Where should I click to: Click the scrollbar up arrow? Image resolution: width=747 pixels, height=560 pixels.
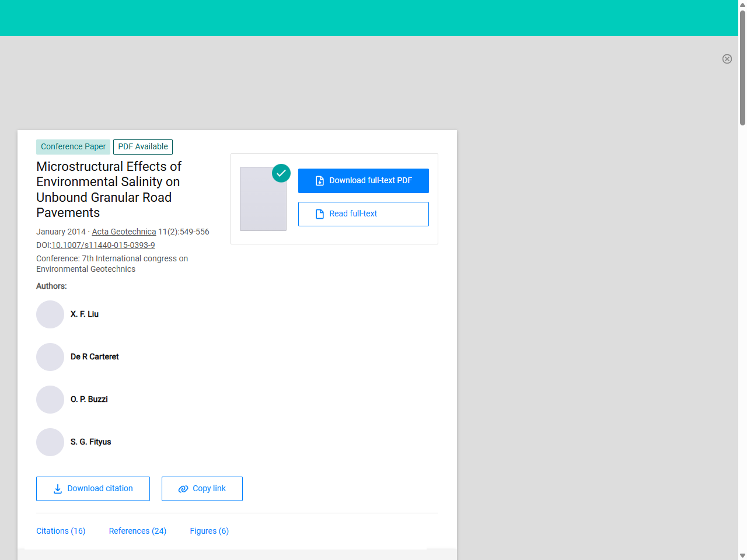pos(742,4)
